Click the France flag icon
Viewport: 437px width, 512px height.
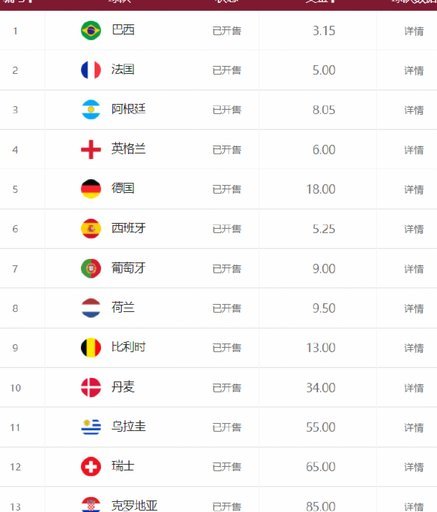tap(91, 70)
